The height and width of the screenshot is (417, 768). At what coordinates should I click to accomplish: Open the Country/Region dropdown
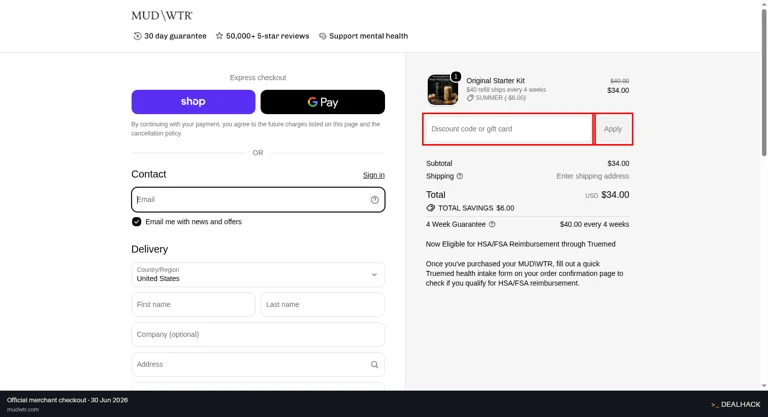(x=258, y=274)
